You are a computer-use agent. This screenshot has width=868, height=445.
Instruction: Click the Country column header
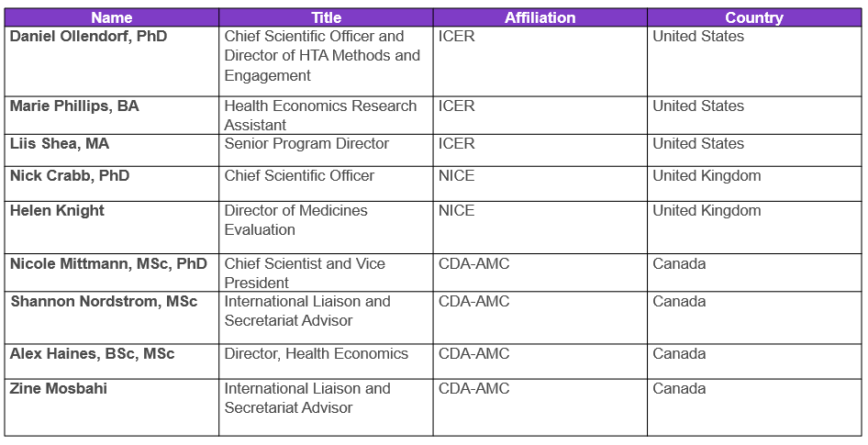click(754, 17)
